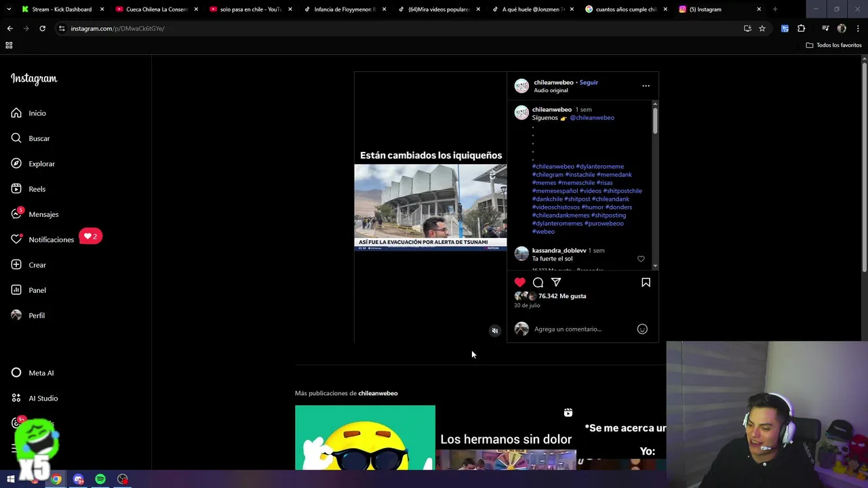
Task: Open hashtag #dylanteromeme
Action: tap(600, 166)
